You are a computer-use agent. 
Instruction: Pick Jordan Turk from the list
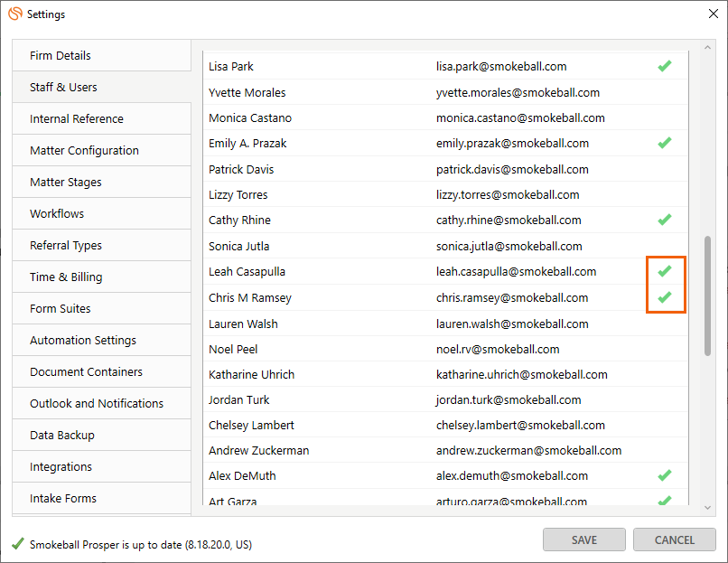point(445,399)
